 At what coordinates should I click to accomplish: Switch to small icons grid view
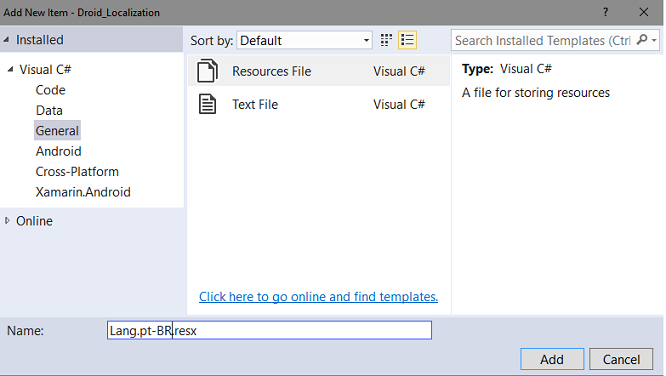386,40
